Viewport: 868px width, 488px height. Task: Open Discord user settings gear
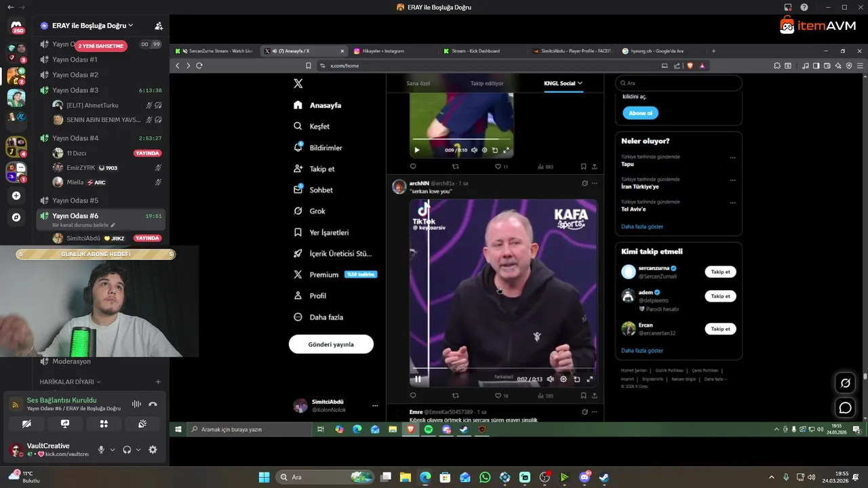tap(153, 449)
